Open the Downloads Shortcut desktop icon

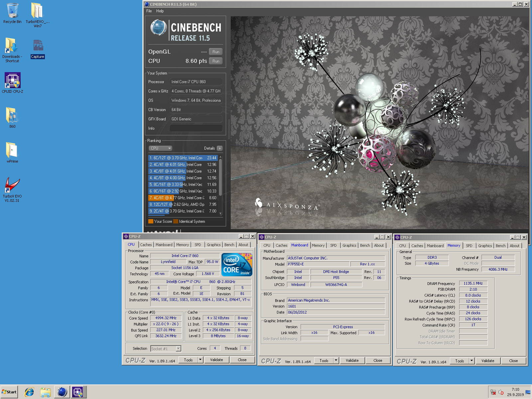click(x=12, y=50)
